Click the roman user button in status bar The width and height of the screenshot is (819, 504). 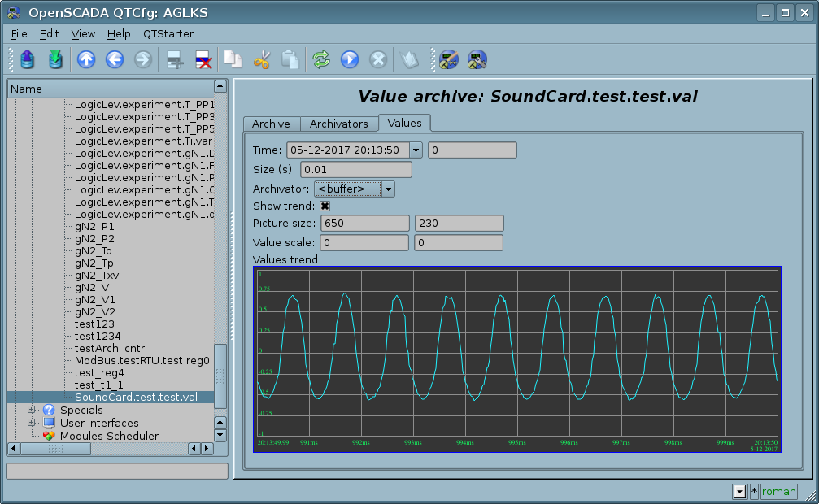tap(778, 491)
